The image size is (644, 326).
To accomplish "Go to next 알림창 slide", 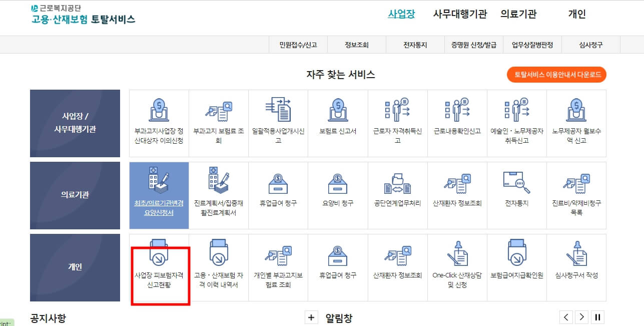I will pyautogui.click(x=581, y=317).
